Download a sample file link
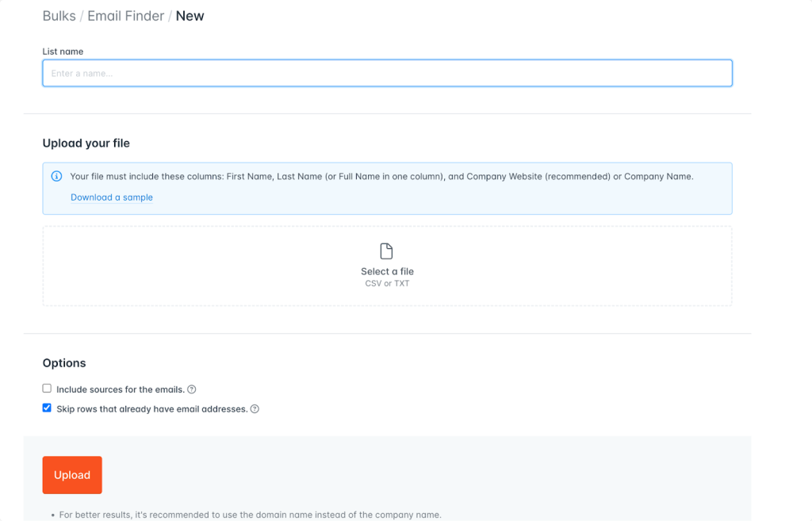 pyautogui.click(x=112, y=197)
